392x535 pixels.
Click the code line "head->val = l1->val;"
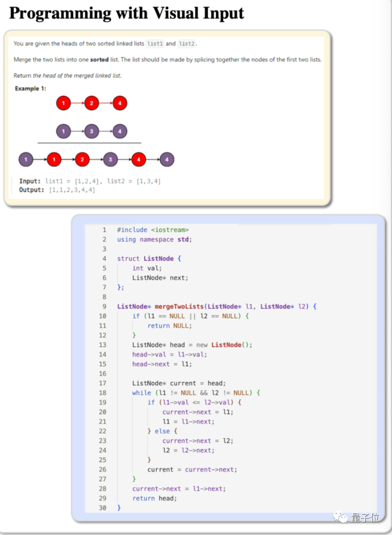click(170, 355)
